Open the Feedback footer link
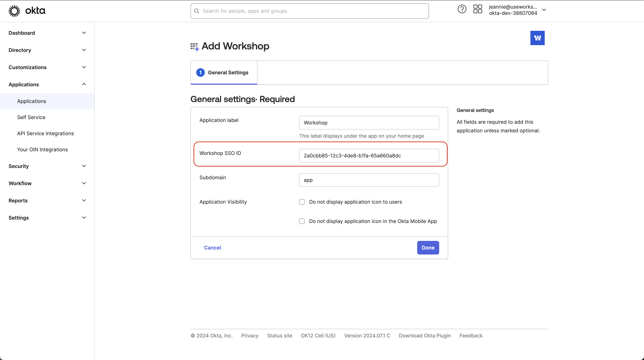This screenshot has width=644, height=360. coord(471,335)
